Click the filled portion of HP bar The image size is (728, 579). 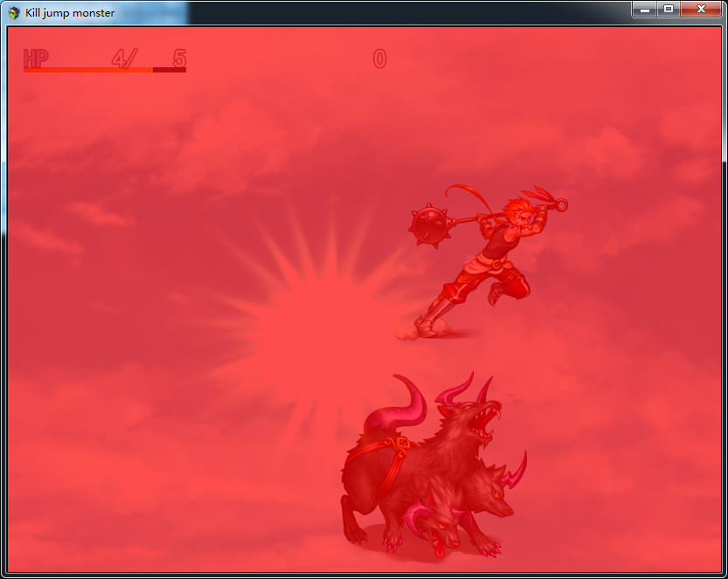(87, 70)
